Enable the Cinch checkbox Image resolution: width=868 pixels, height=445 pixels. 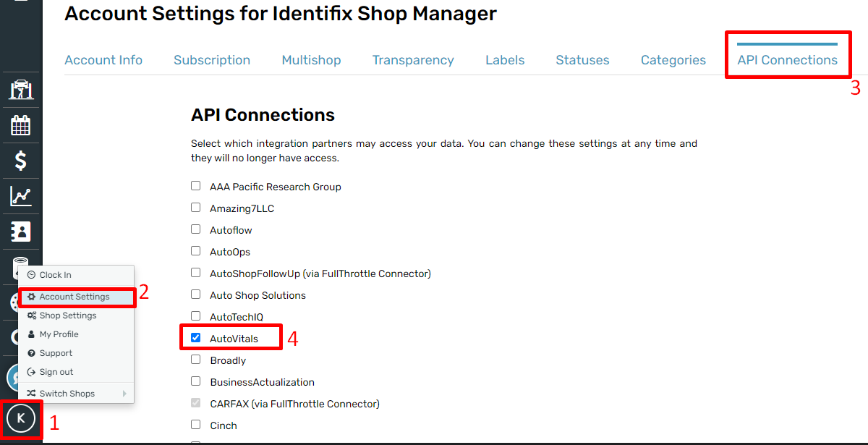(195, 425)
